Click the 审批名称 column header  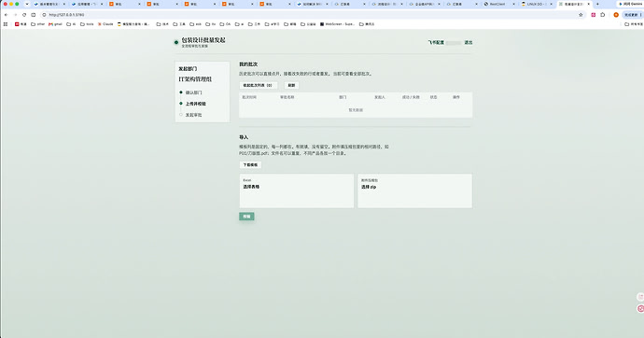point(287,97)
